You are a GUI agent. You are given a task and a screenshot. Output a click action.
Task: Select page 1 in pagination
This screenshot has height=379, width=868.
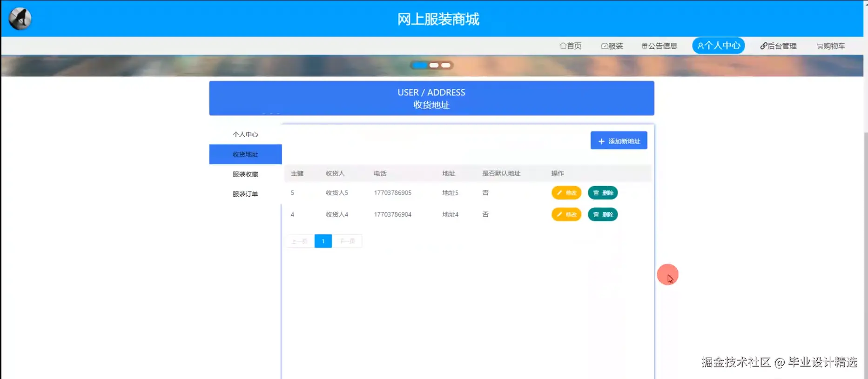coord(323,241)
